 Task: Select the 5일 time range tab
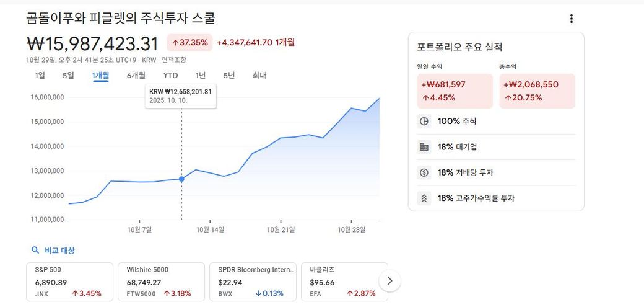(68, 76)
